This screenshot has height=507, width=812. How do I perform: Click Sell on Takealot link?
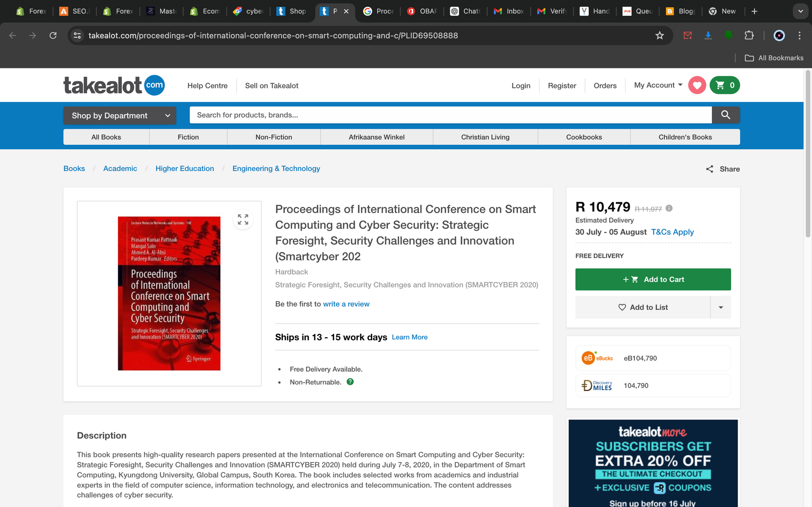[272, 85]
